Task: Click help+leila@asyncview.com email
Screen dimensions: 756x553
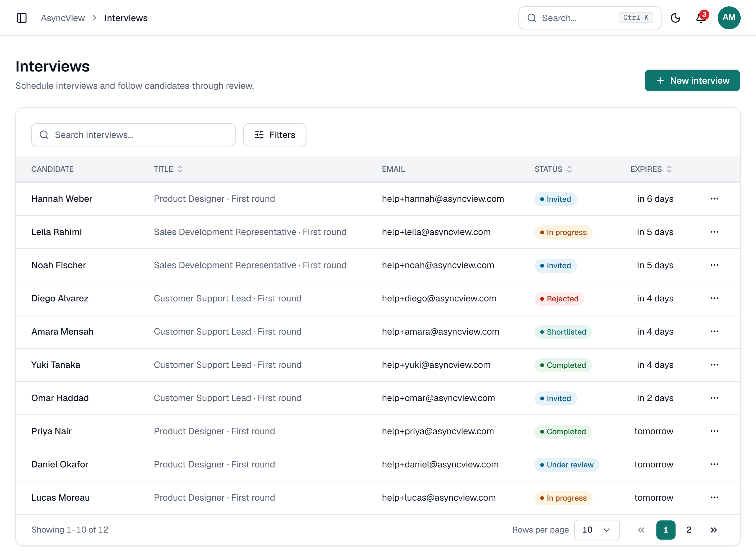Action: point(436,232)
